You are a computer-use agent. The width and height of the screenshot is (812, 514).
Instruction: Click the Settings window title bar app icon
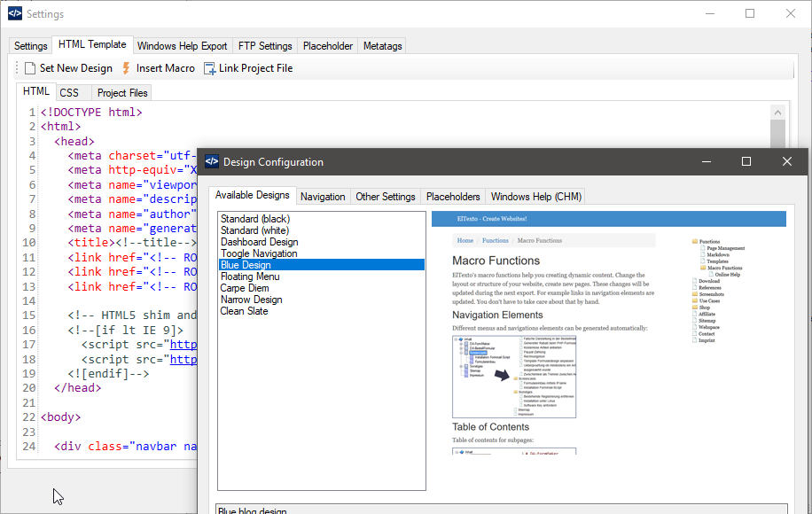click(x=15, y=13)
